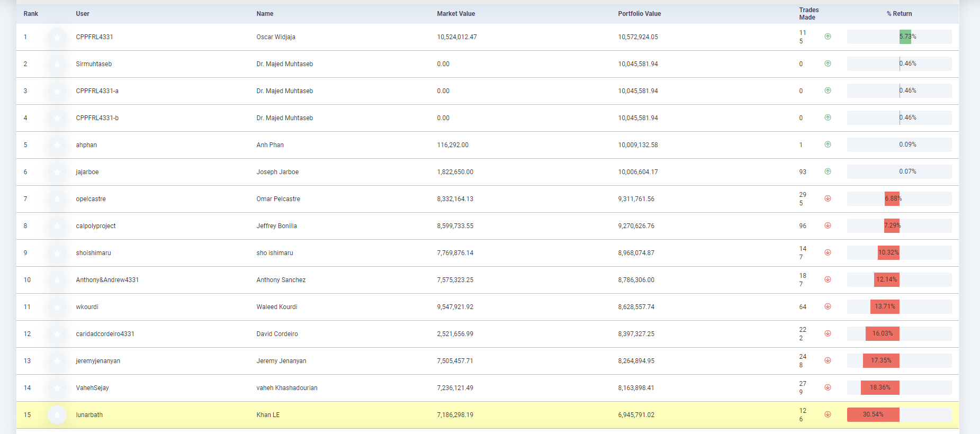This screenshot has width=980, height=434.
Task: Click the name Anh Phan
Action: click(x=270, y=145)
